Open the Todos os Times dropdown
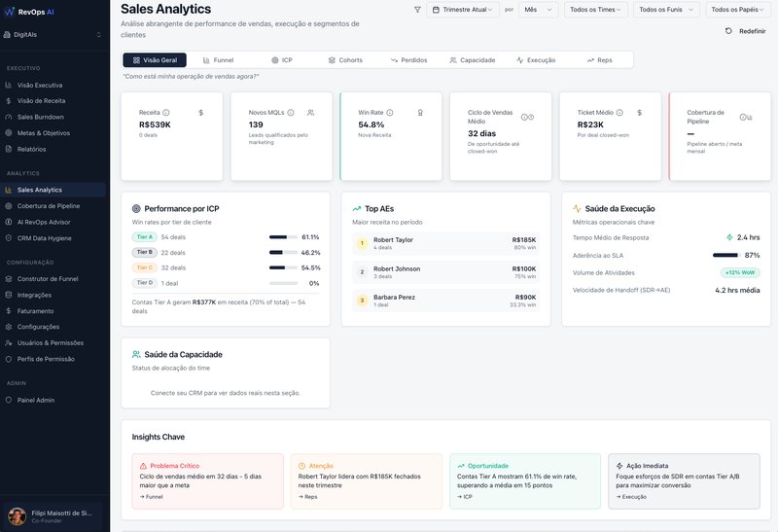 [x=595, y=10]
